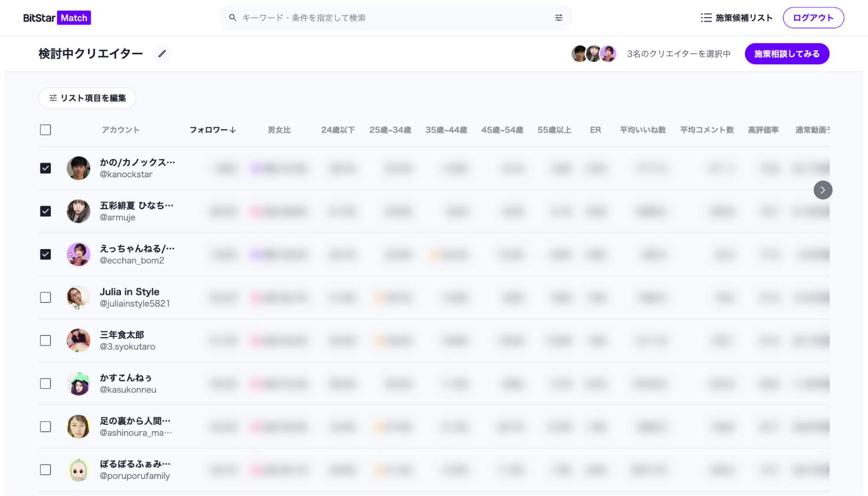Click the magnifying glass search icon
The width and height of the screenshot is (868, 496).
tap(233, 18)
